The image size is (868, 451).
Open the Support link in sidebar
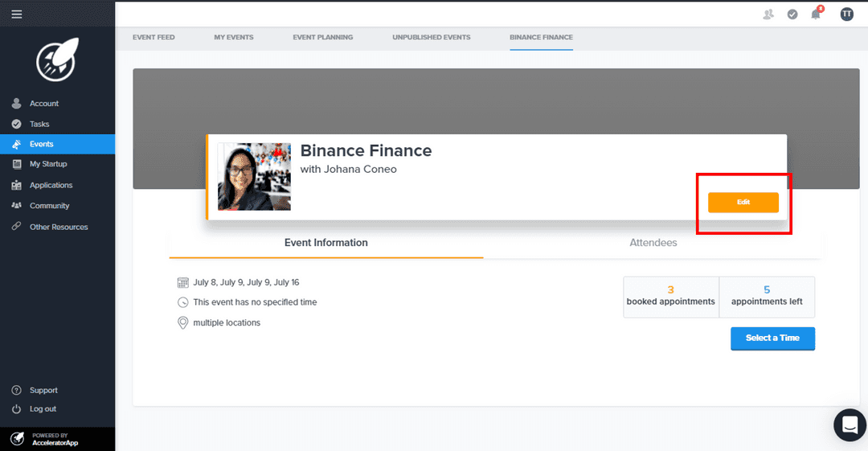click(43, 391)
